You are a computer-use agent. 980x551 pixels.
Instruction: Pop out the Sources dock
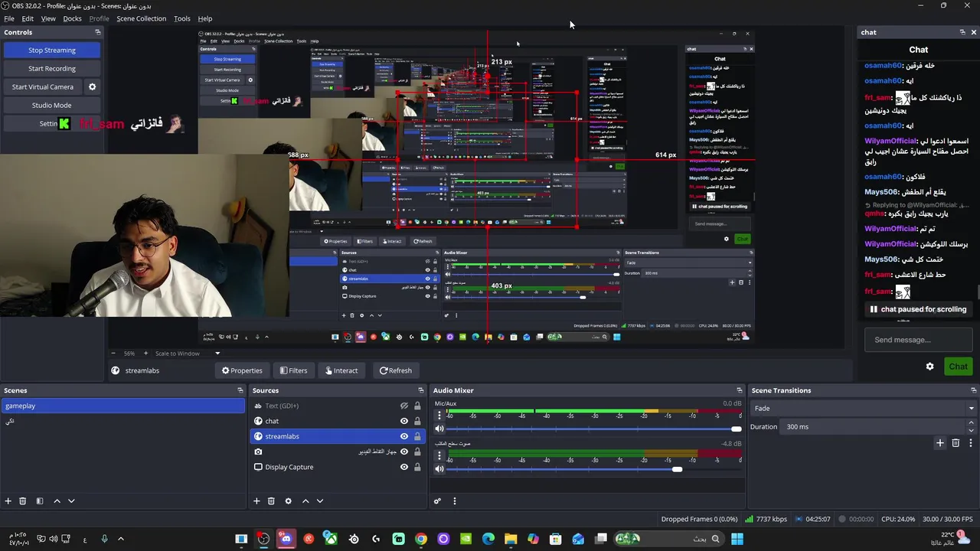420,390
